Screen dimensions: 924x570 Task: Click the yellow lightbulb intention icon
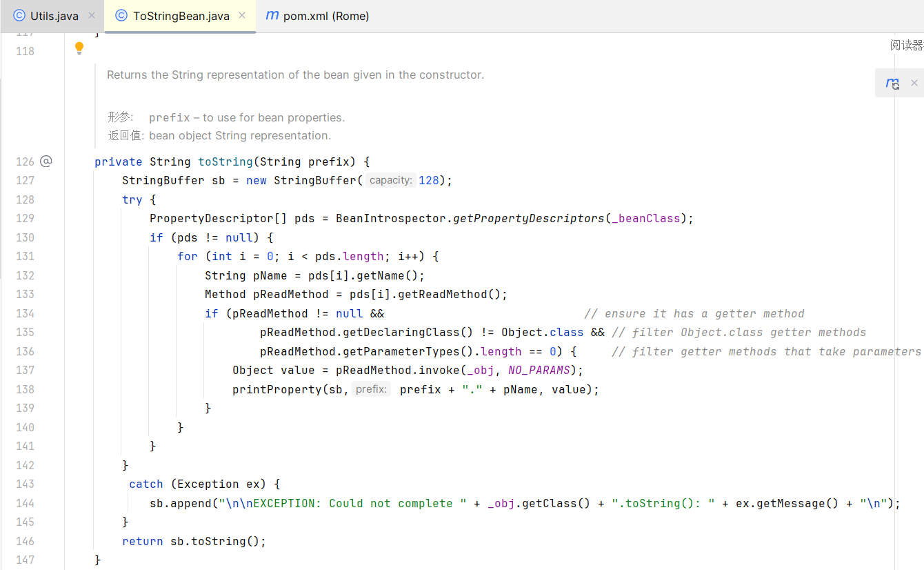pos(79,48)
